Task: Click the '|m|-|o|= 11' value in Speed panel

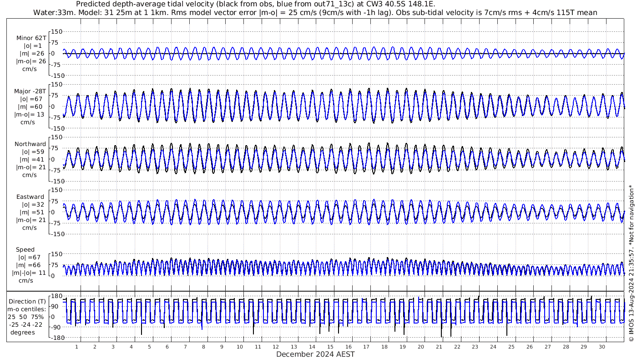Action: tap(29, 273)
